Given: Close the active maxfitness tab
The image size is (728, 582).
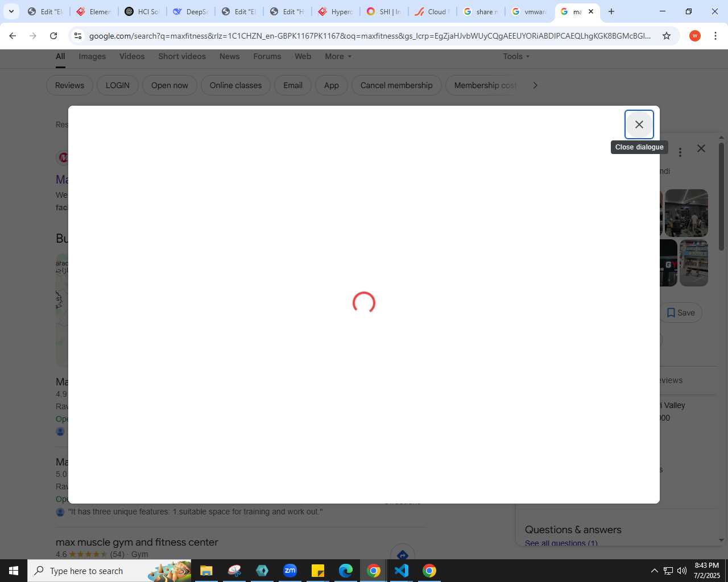Looking at the screenshot, I should point(591,11).
